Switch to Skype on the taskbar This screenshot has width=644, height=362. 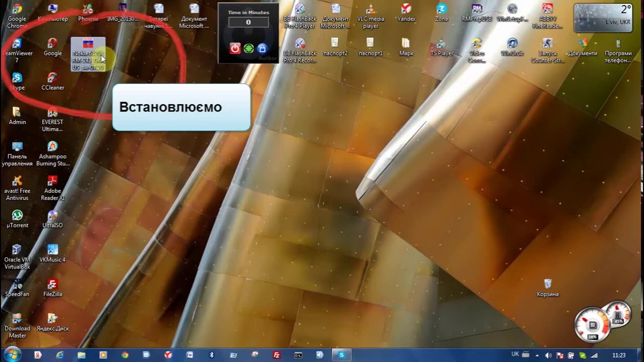[342, 355]
